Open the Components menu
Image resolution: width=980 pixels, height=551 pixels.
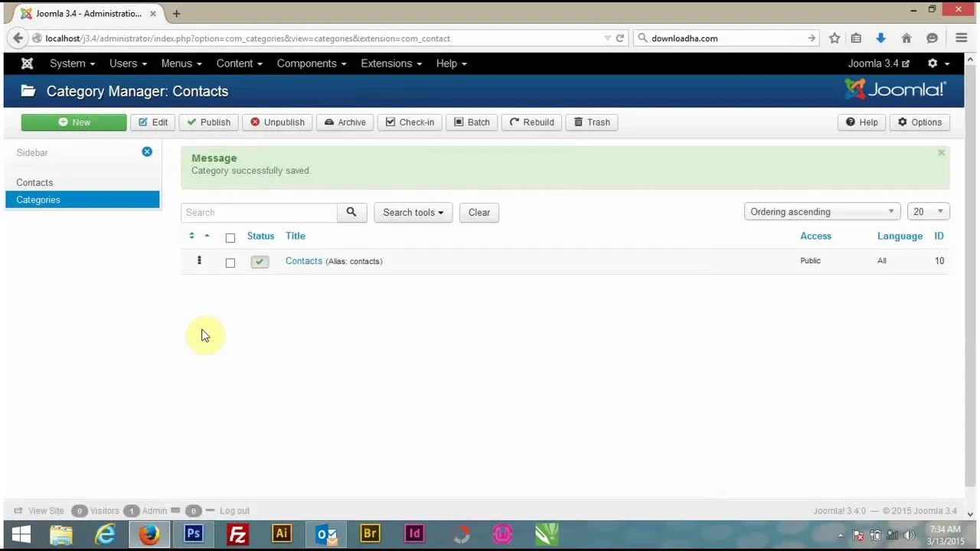coord(311,64)
